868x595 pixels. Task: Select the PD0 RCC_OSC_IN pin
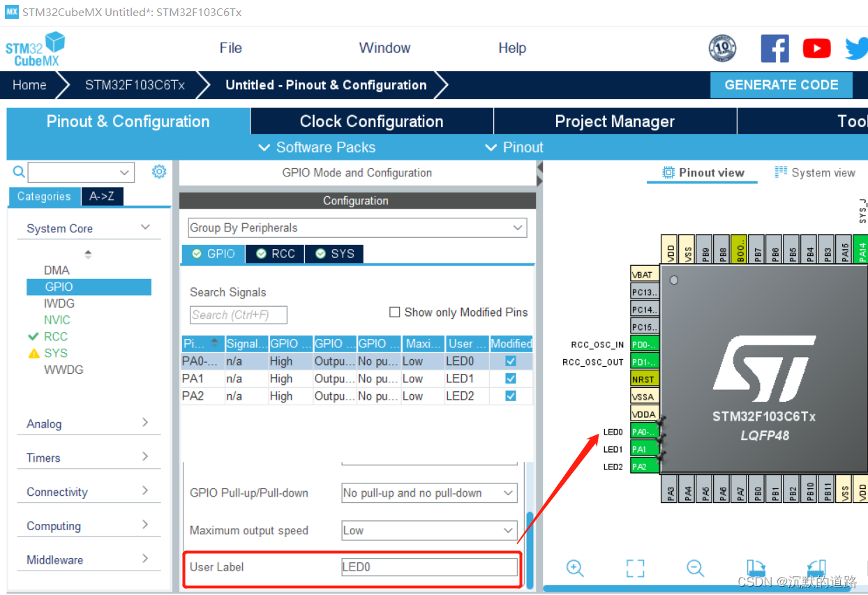(645, 345)
